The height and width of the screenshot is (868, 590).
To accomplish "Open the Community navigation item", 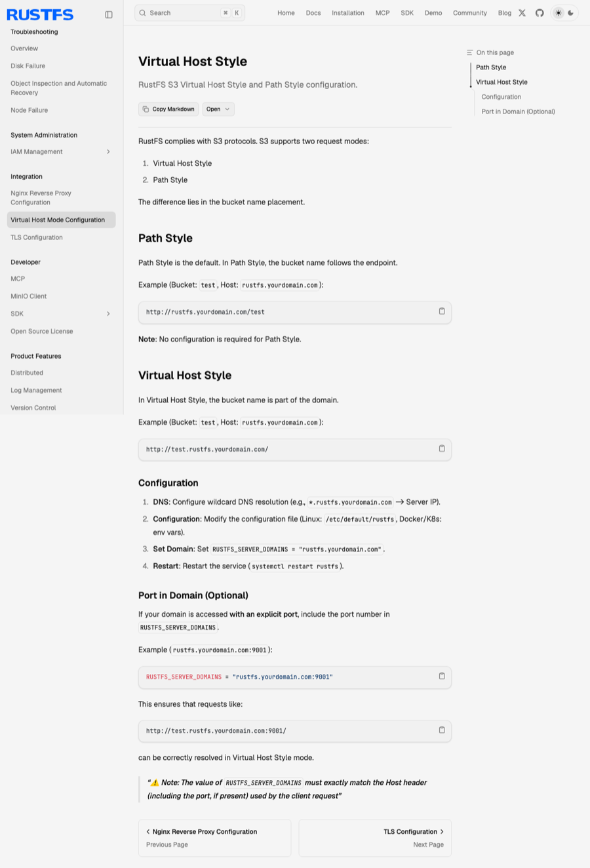I will (x=470, y=13).
